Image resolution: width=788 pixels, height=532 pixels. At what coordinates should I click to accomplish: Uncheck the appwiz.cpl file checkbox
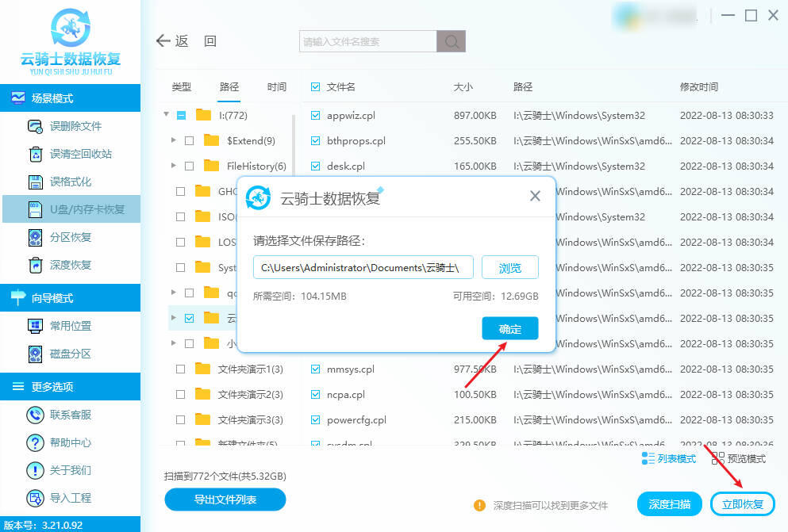pyautogui.click(x=315, y=116)
